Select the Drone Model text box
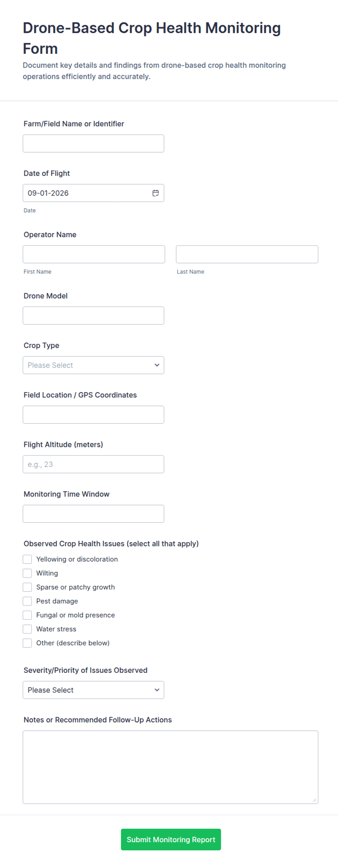The image size is (338, 868). [x=93, y=315]
